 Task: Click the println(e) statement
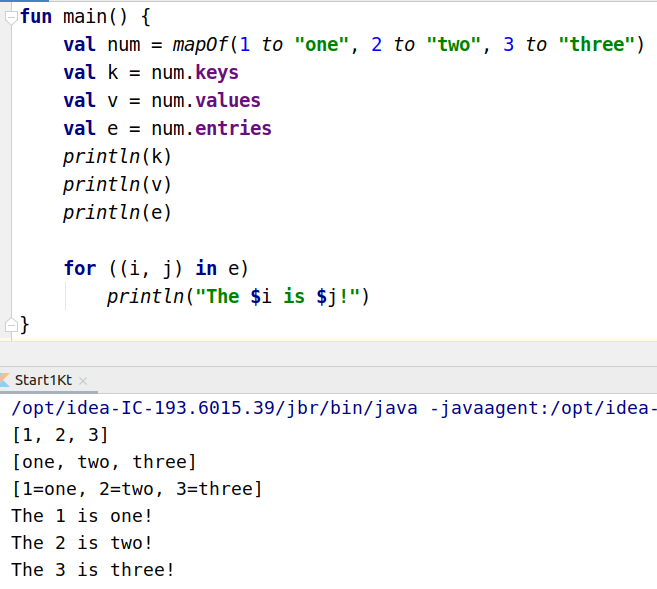point(117,212)
